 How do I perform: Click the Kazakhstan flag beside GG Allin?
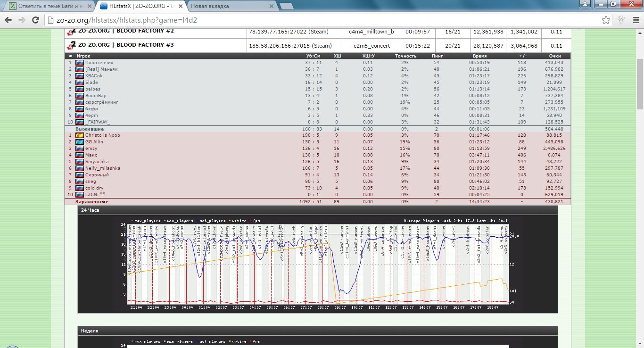coord(79,142)
